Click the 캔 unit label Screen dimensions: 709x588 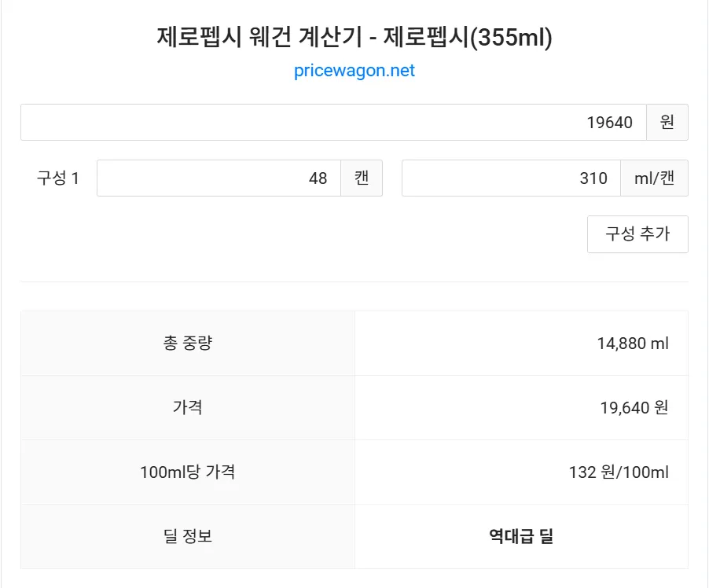tap(362, 178)
